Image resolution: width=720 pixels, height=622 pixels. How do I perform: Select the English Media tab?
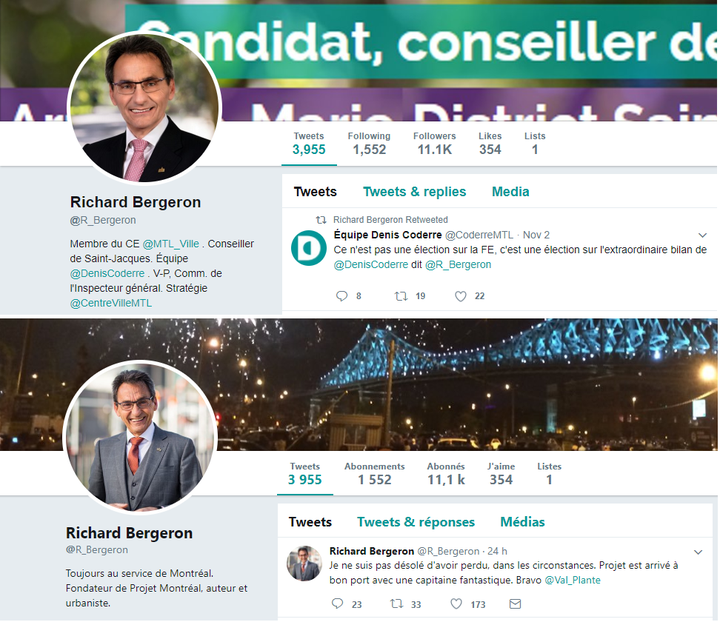pos(510,191)
